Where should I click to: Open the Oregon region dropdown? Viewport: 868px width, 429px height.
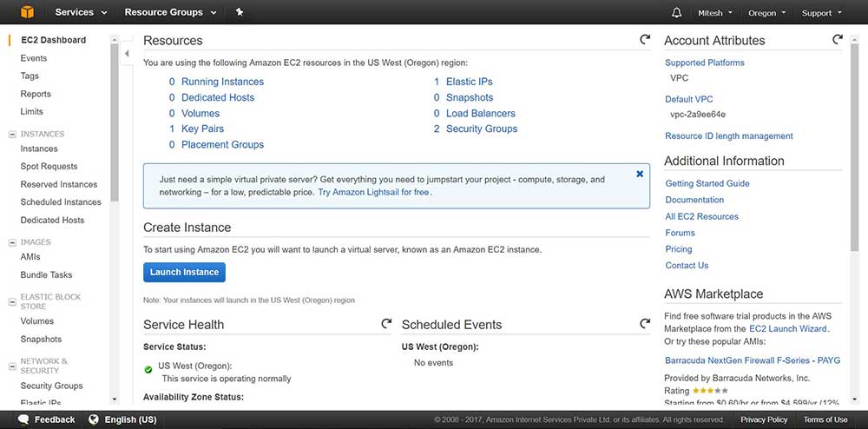pos(767,13)
